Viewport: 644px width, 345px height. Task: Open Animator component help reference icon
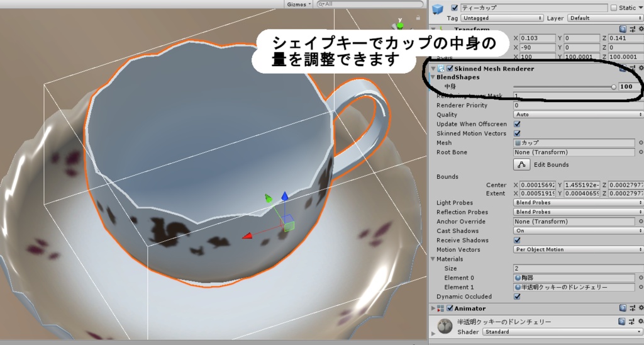click(x=623, y=308)
